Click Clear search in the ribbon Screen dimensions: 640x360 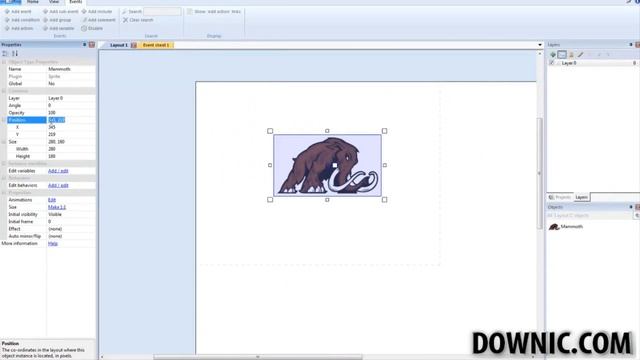coord(138,20)
